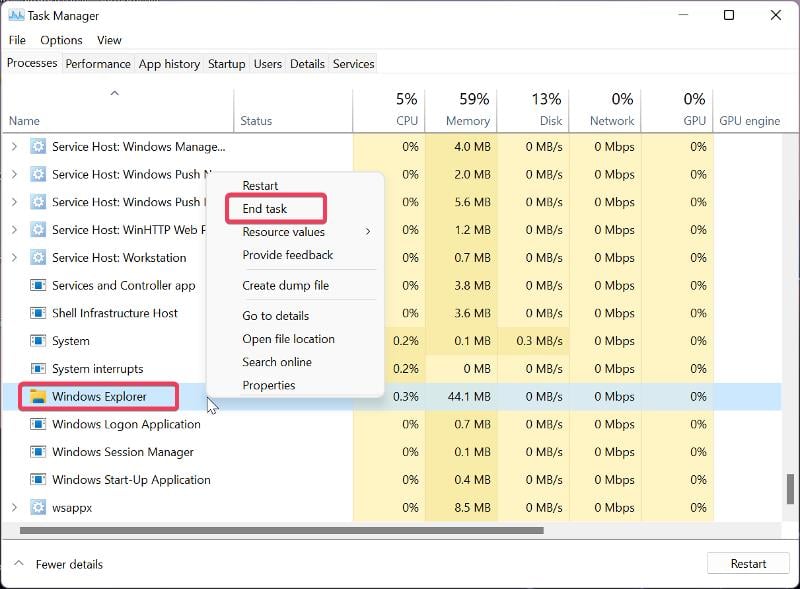Click the Shell Infrastructure Host icon
Viewport: 800px width, 589px height.
point(38,313)
